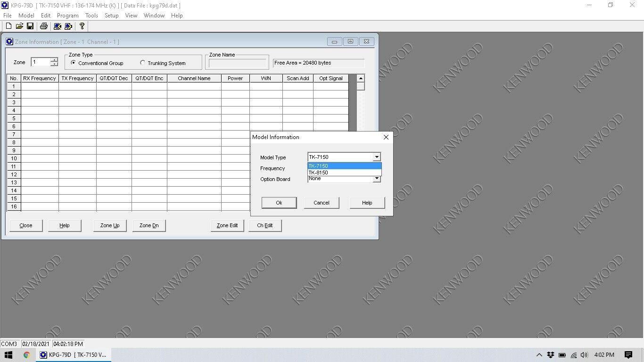644x362 pixels.
Task: Save the data file via floppy icon
Action: pos(30,26)
